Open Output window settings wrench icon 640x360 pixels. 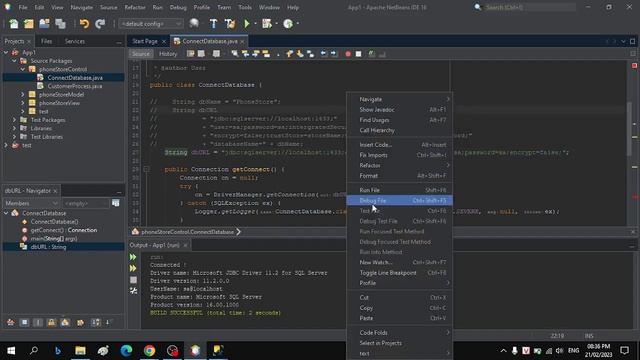tap(133, 291)
